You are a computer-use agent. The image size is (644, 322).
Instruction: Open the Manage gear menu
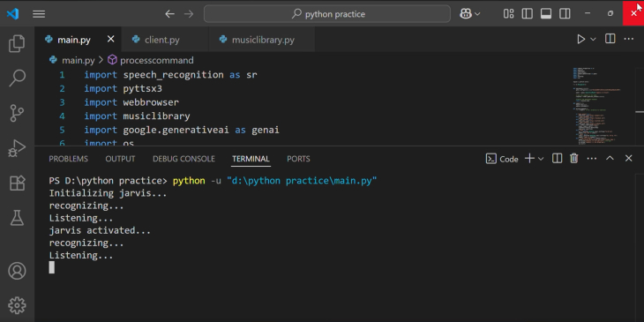click(17, 305)
